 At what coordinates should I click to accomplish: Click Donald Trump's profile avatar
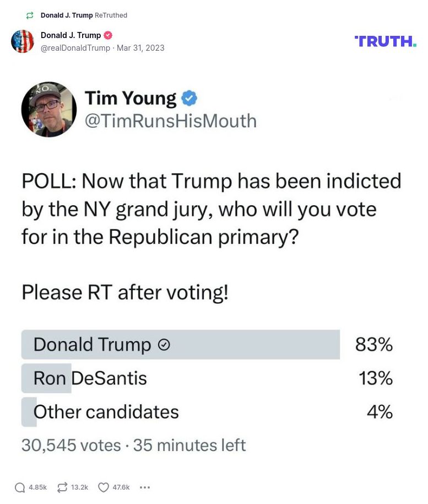(x=23, y=41)
